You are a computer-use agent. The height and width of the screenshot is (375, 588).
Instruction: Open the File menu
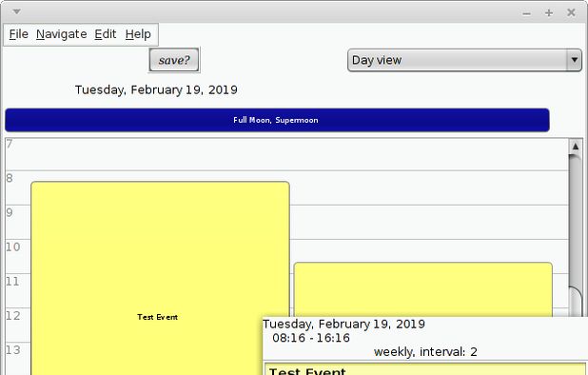(18, 34)
